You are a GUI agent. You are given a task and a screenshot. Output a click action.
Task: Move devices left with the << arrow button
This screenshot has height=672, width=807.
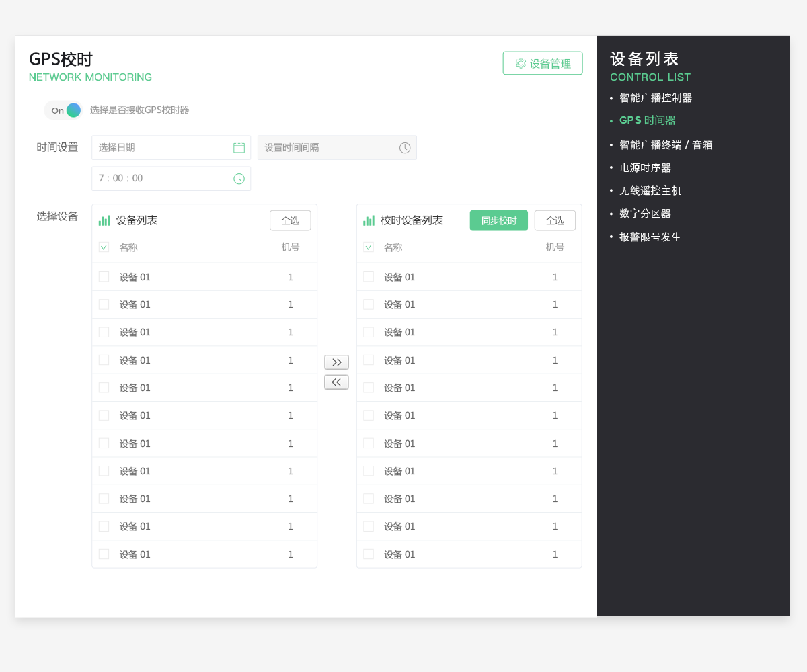pos(336,382)
